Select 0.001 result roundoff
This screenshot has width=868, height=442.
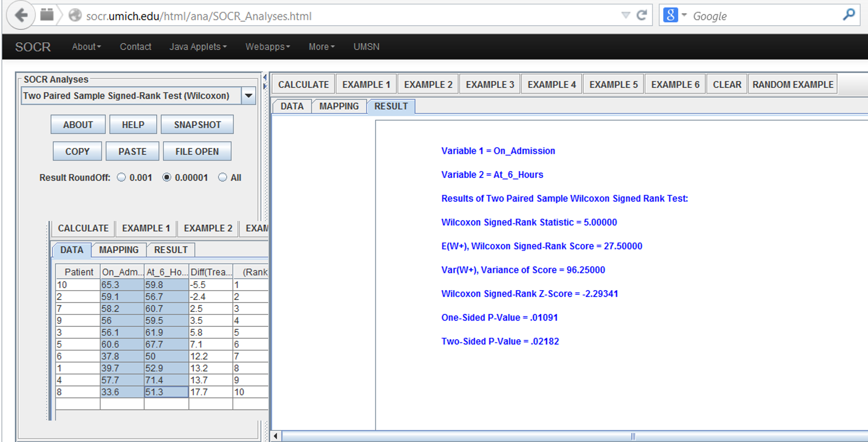pyautogui.click(x=121, y=177)
